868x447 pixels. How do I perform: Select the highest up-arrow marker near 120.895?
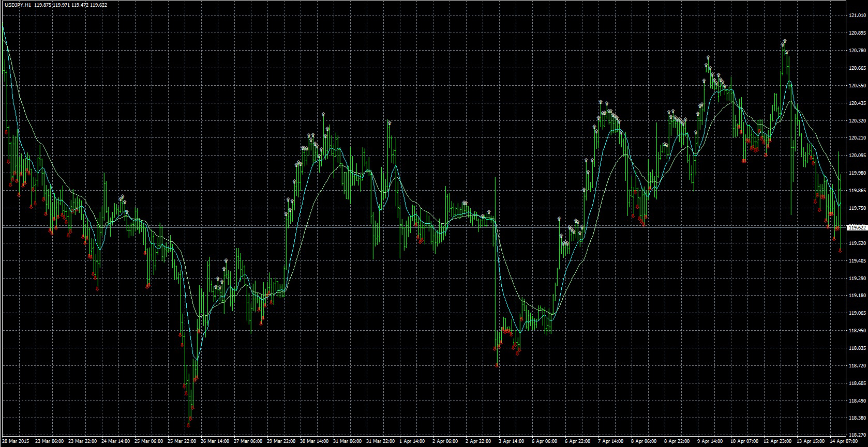(x=784, y=41)
